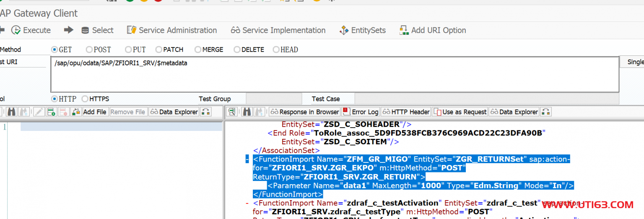Collapse the ZFM_GR_MIGO FunctionImport node
The height and width of the screenshot is (219, 644).
247,159
